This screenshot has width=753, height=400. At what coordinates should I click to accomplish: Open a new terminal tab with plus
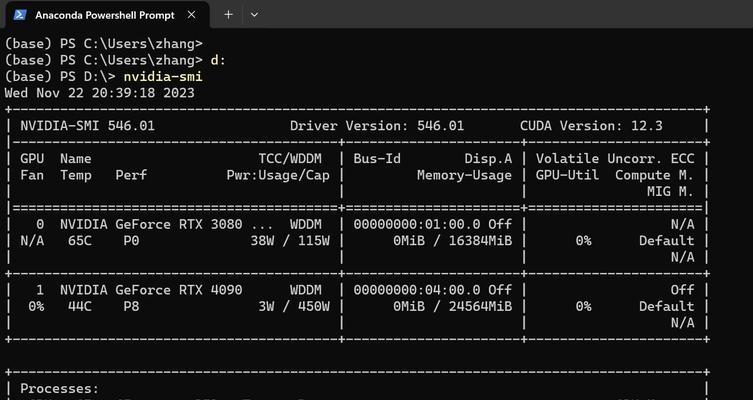(x=229, y=15)
